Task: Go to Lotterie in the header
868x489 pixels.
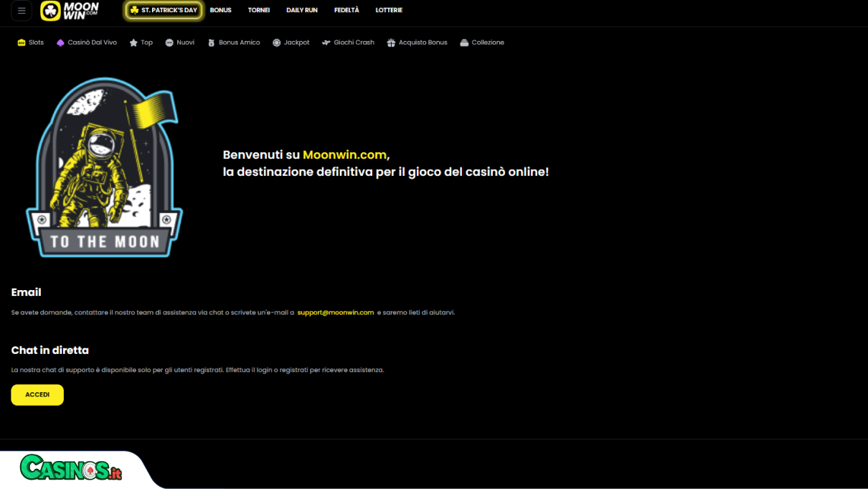Action: click(x=389, y=11)
